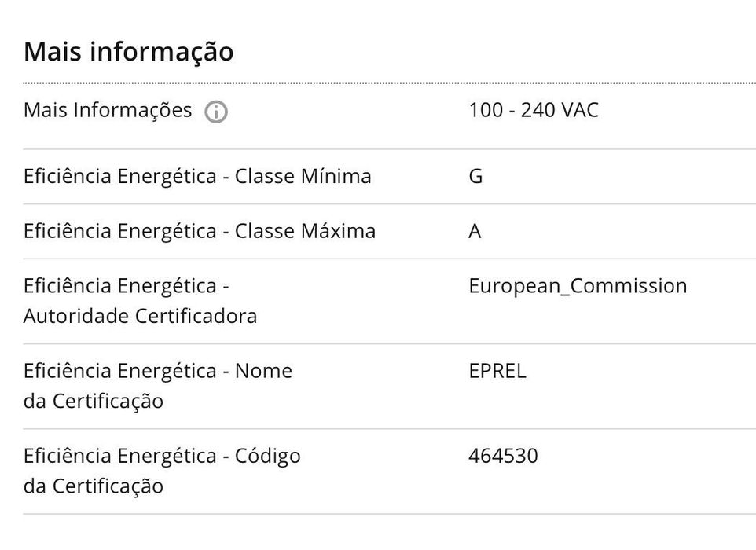Viewport: 756px width, 550px height.
Task: Click the 'Classe Mínima' energy efficiency label
Action: click(198, 176)
